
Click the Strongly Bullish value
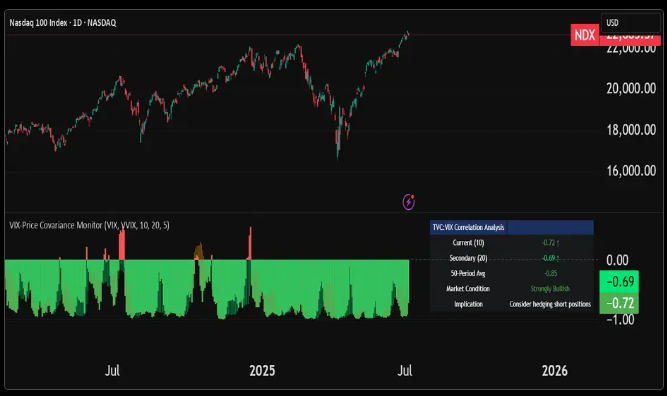tap(550, 289)
